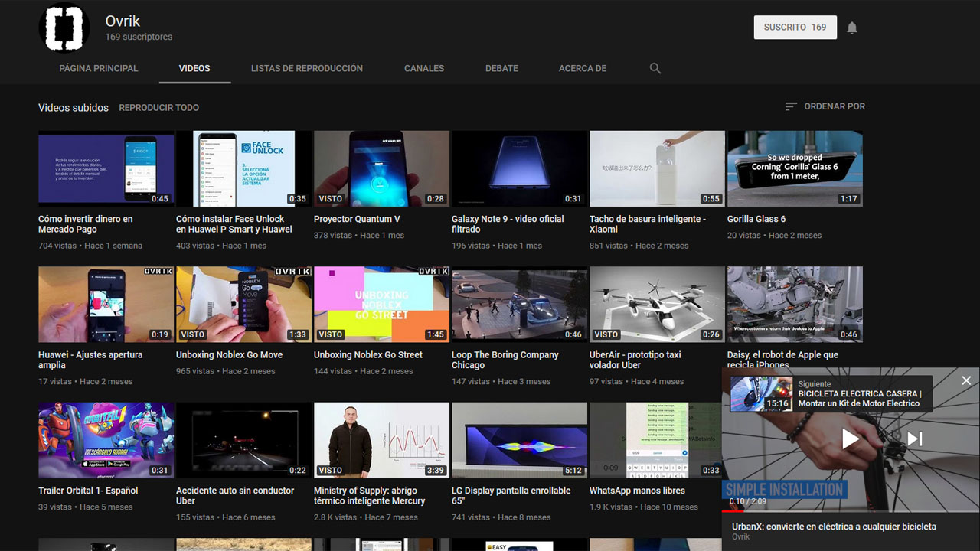Screen dimensions: 980x551
Task: Click the Unboxing Noblex Go Move title
Action: 229,355
